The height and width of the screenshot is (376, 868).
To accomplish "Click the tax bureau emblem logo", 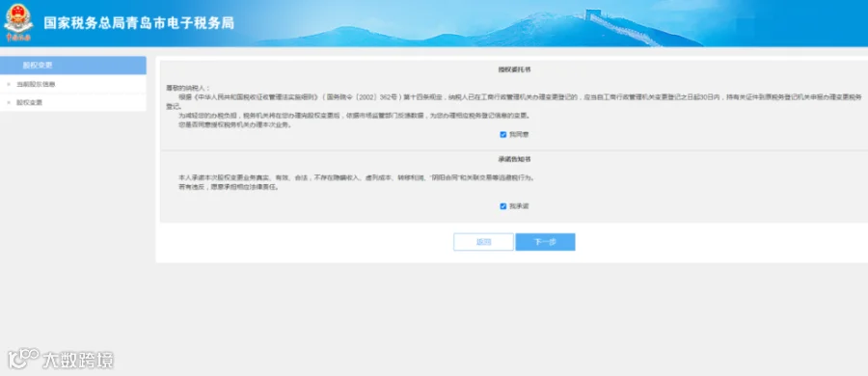I will point(18,23).
